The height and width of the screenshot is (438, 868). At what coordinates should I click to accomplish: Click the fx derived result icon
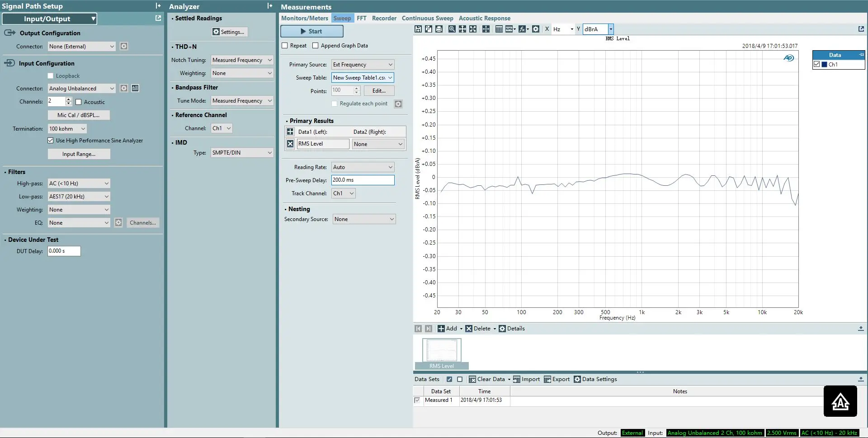point(524,29)
